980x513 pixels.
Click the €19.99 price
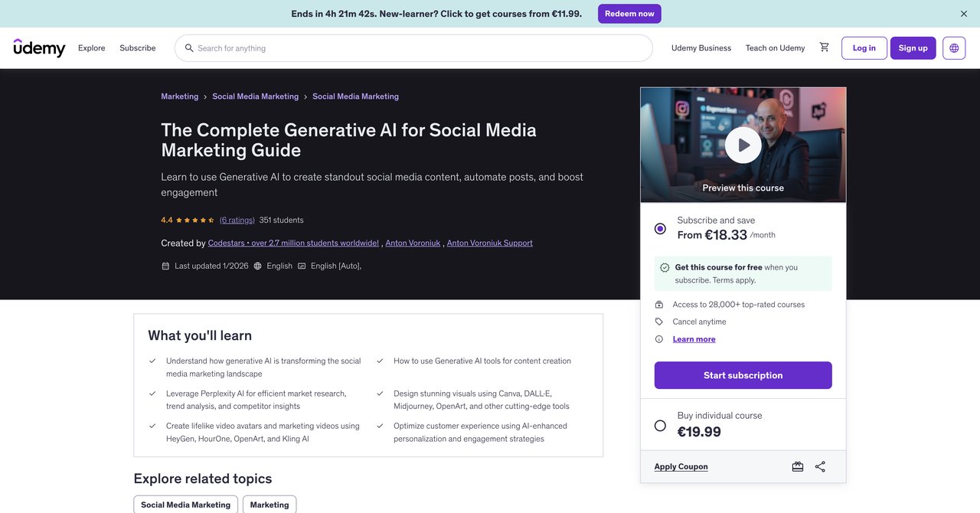click(x=699, y=432)
